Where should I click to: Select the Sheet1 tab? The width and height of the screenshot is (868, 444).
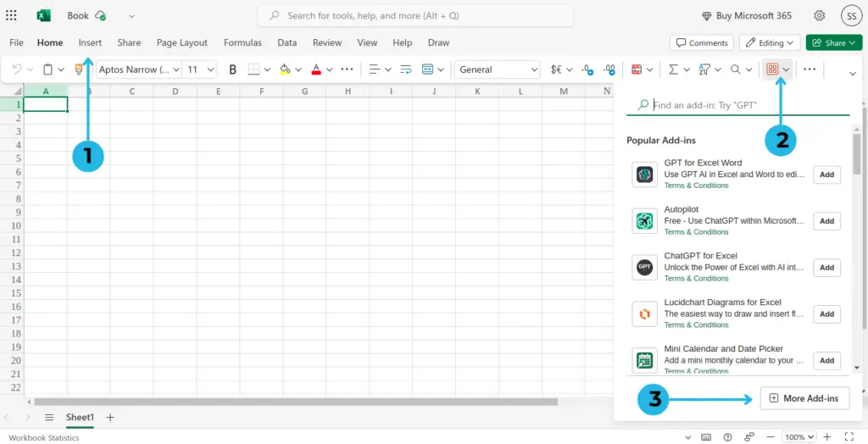(x=81, y=418)
